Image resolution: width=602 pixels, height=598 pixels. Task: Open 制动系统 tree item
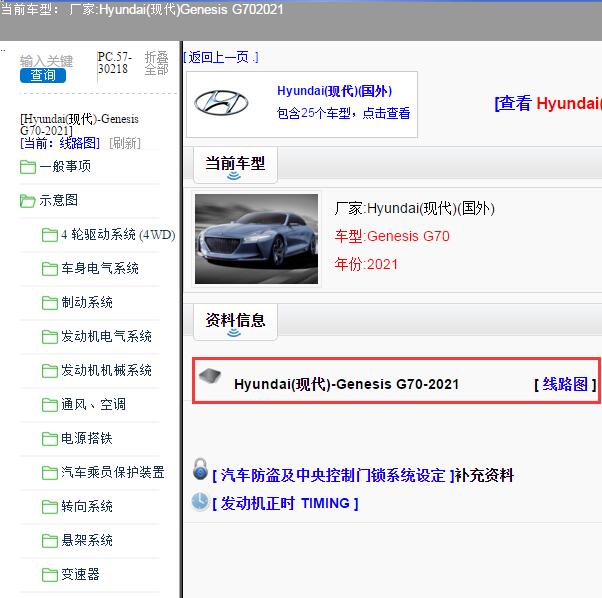(87, 303)
